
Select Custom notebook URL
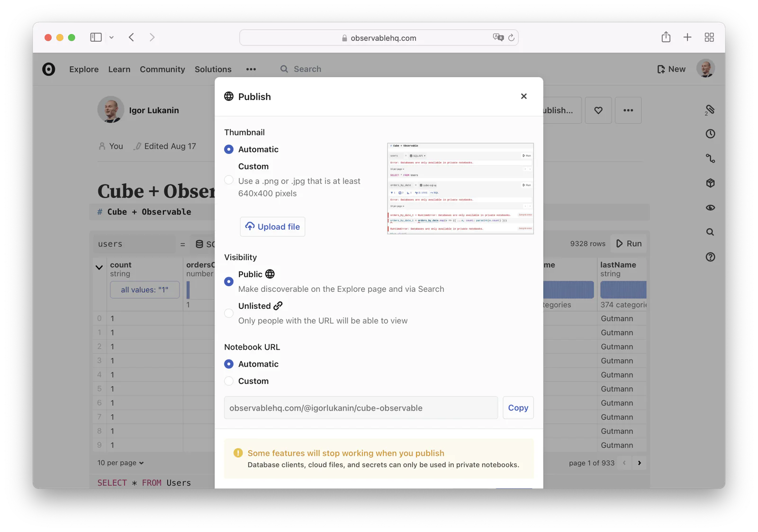point(229,381)
